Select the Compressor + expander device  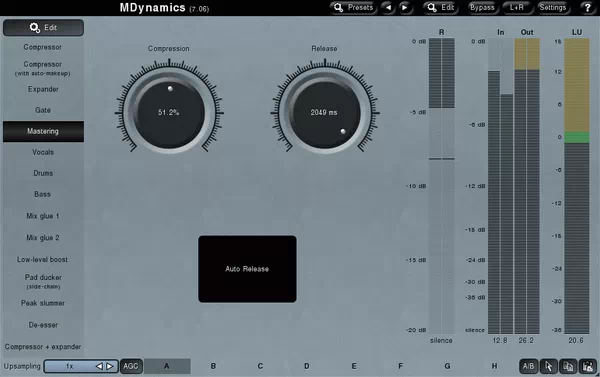tap(43, 347)
